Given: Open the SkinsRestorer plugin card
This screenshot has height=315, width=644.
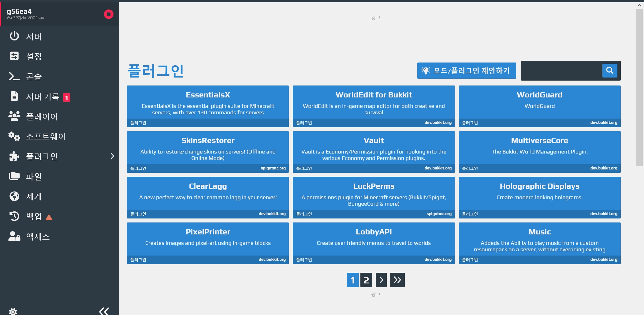Looking at the screenshot, I should (208, 152).
